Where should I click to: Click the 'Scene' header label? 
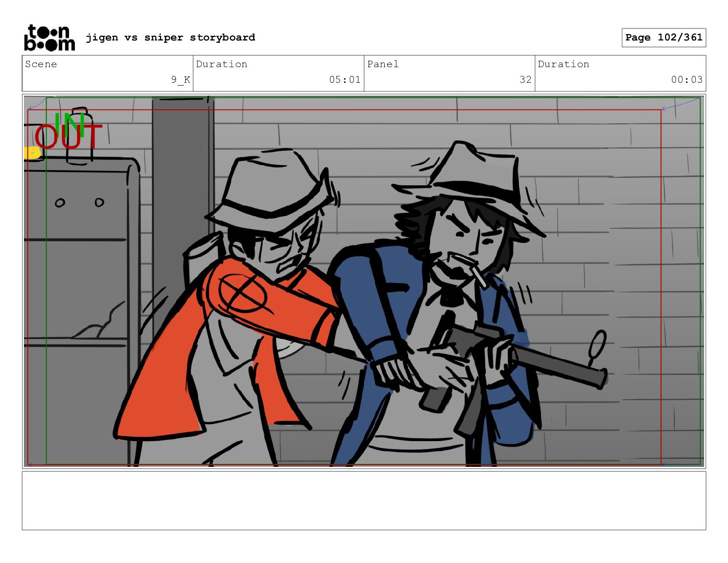coord(41,64)
